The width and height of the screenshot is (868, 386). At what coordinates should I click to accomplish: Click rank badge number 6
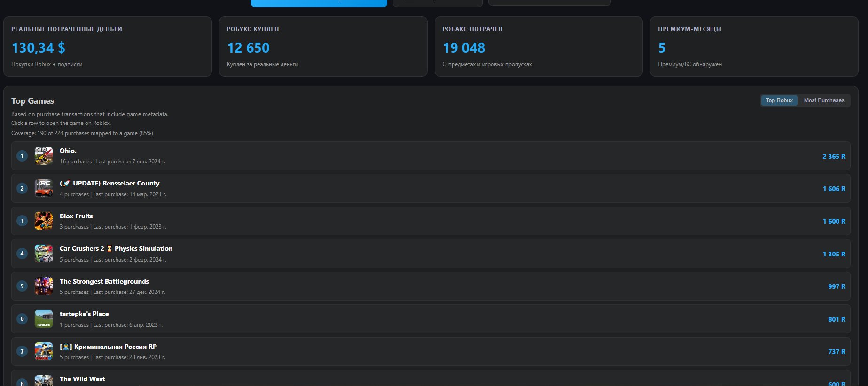[x=22, y=319]
